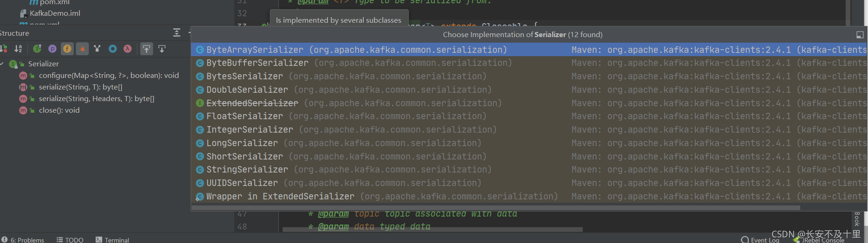Choose ByteBufferSerializer implementation
The width and height of the screenshot is (868, 243).
tap(529, 63)
